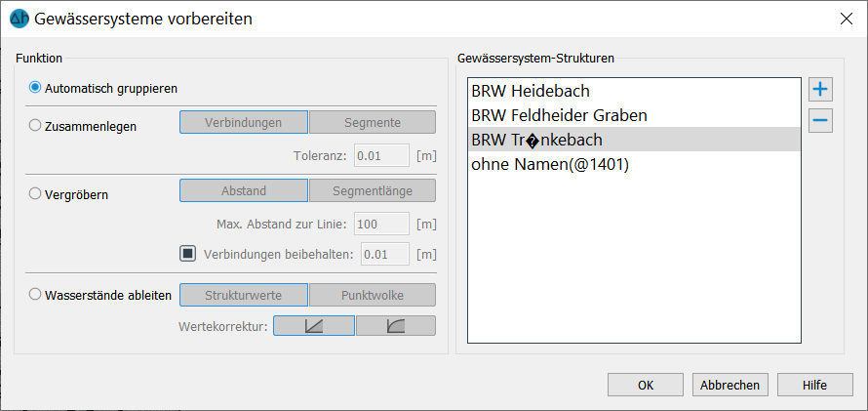The width and height of the screenshot is (868, 411).
Task: Choose Punktwolke for water levels
Action: (x=372, y=295)
